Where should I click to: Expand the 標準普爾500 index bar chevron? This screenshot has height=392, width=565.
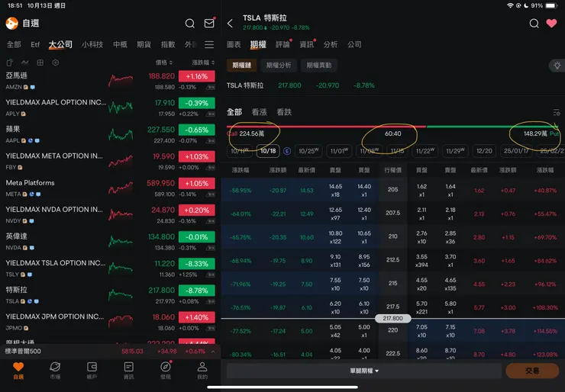coord(213,352)
